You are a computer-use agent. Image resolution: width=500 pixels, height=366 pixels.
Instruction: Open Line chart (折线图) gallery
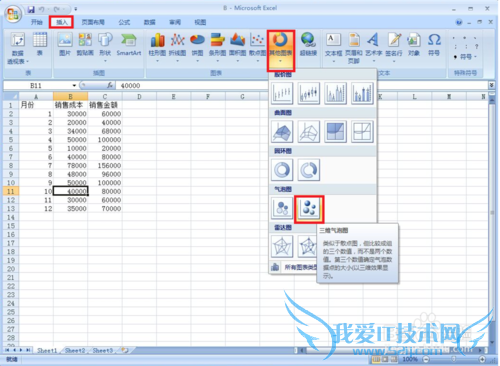click(x=177, y=47)
